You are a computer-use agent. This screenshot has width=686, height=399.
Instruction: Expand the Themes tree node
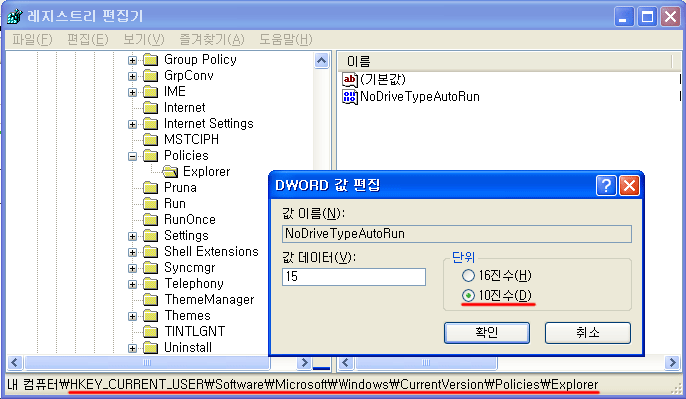click(132, 316)
